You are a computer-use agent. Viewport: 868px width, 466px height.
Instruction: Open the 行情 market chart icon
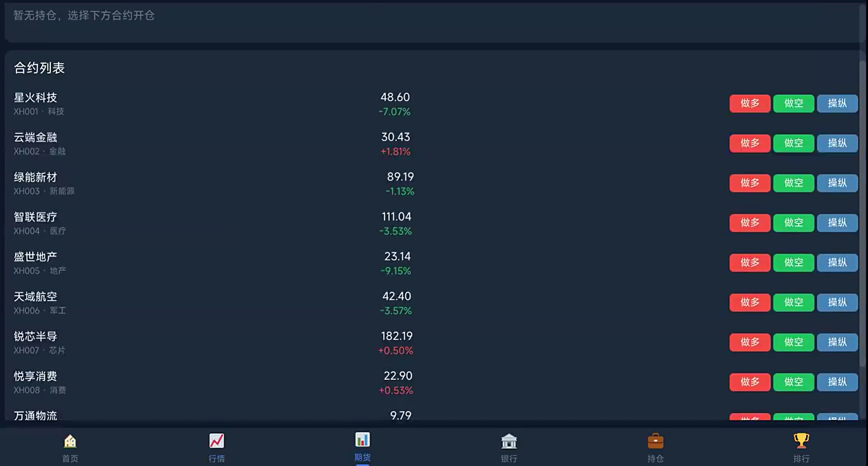(x=216, y=441)
